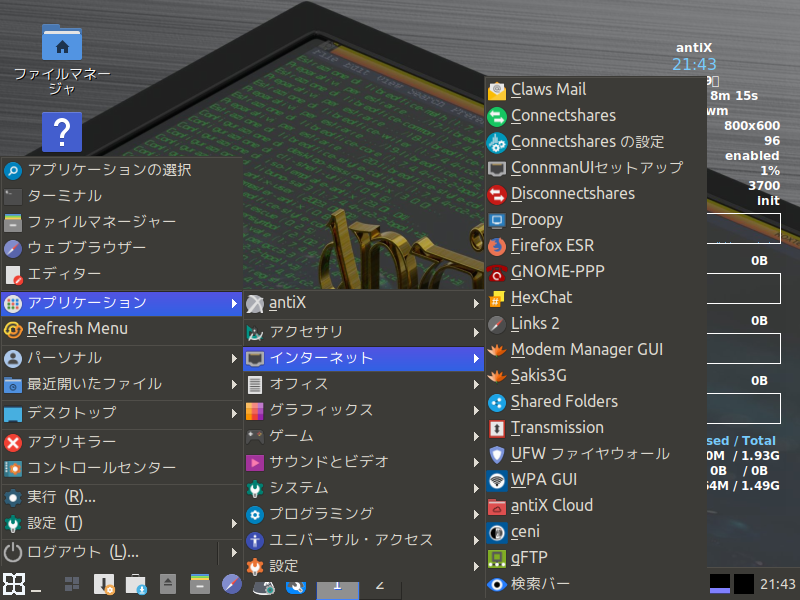Expand the サウンドとビデオ submenu
Viewport: 800px width, 600px height.
(x=363, y=462)
